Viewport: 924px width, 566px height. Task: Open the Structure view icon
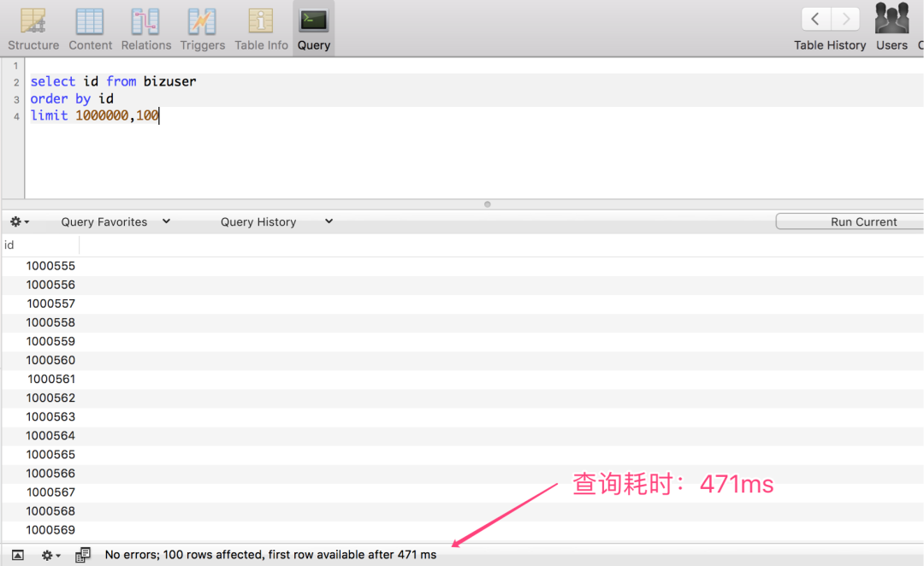tap(33, 22)
